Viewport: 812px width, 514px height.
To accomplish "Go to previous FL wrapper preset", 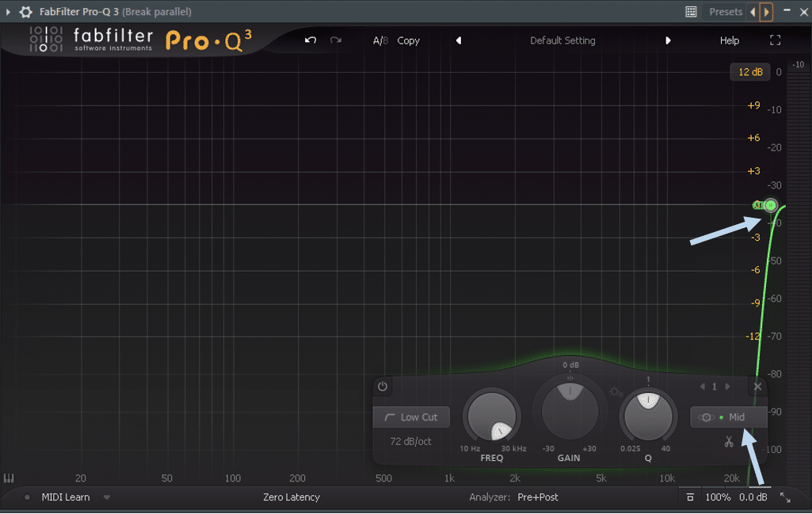I will 753,11.
